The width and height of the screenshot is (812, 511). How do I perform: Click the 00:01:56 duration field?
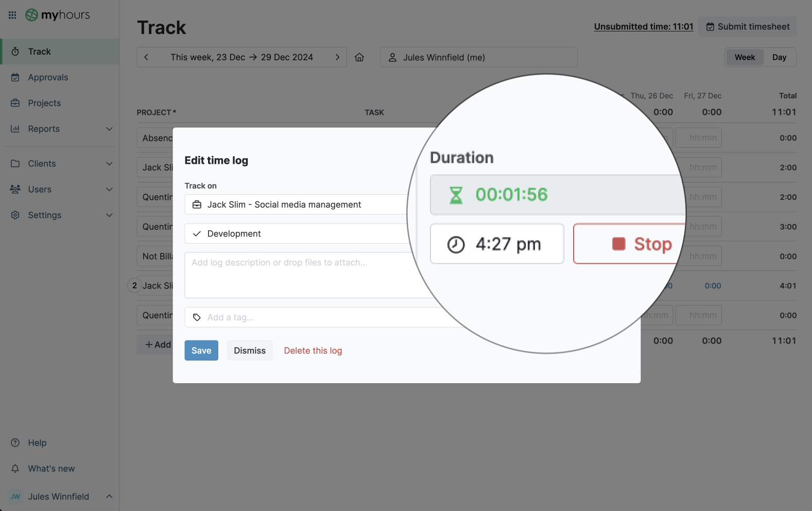point(558,195)
